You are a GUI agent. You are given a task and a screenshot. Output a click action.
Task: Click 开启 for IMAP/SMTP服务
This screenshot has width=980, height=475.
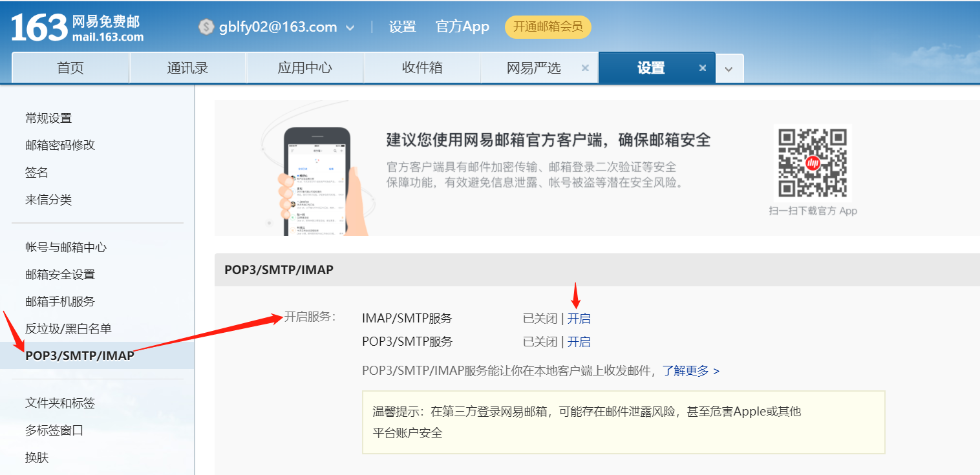pyautogui.click(x=579, y=319)
